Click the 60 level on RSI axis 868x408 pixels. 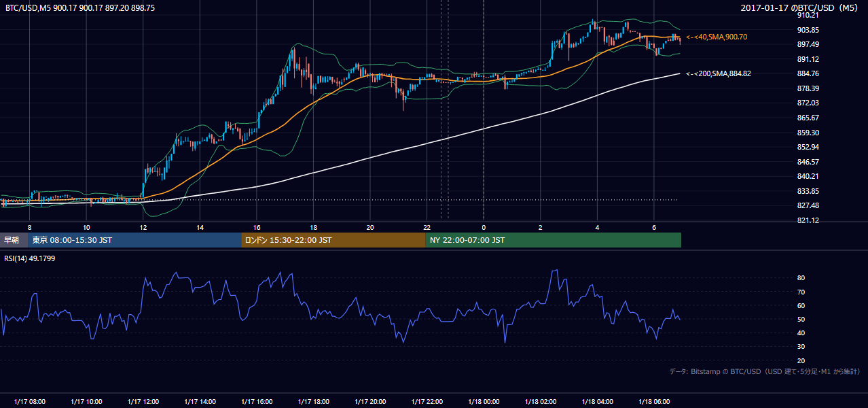[x=801, y=305]
